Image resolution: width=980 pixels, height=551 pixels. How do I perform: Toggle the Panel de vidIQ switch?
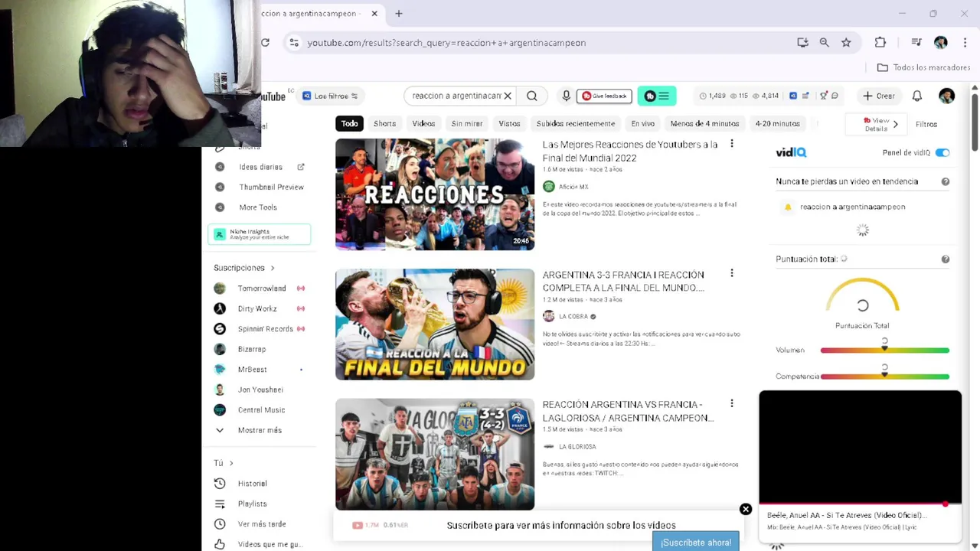[942, 152]
